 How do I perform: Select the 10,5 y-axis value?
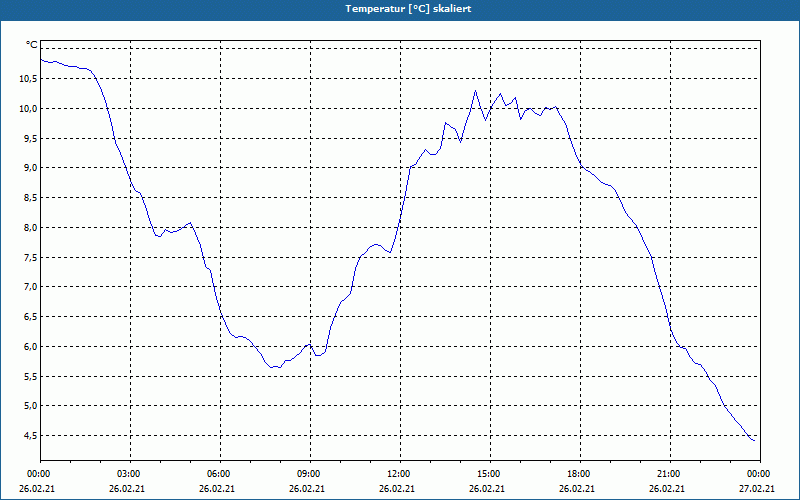coord(28,79)
